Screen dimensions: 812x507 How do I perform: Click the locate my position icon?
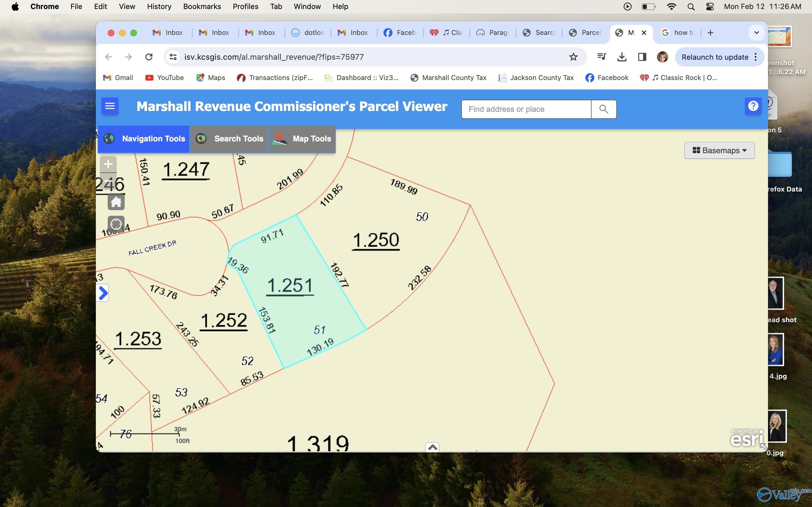point(116,224)
